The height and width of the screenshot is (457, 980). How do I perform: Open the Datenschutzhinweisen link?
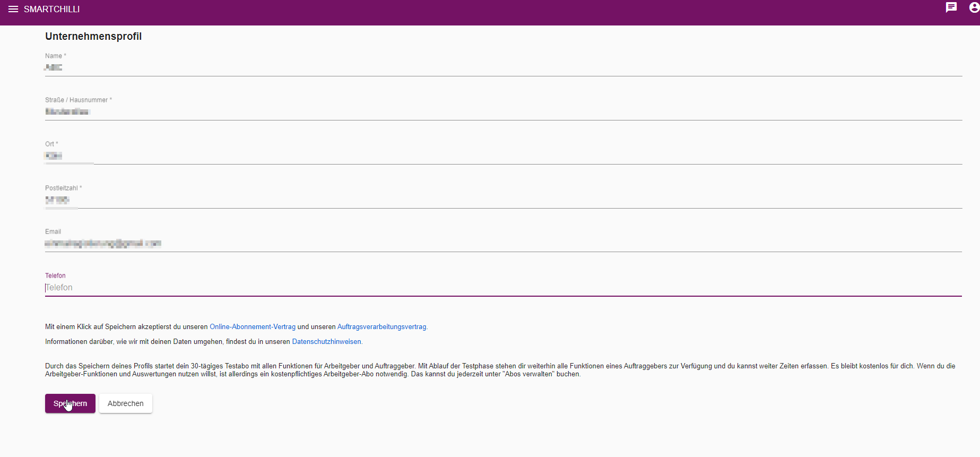[326, 342]
